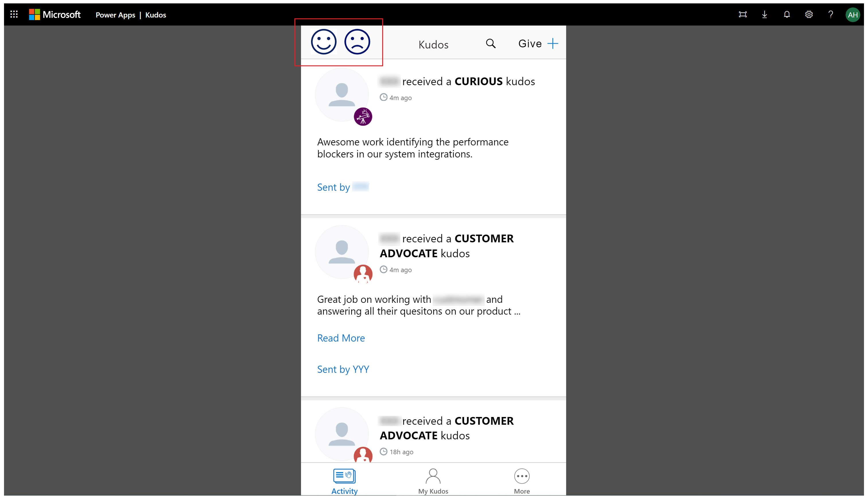This screenshot has height=501, width=868.
Task: Click the sad face frown icon
Action: (x=356, y=43)
